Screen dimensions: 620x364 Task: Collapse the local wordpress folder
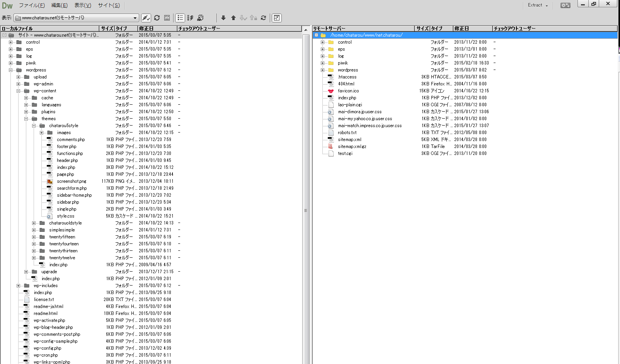11,70
